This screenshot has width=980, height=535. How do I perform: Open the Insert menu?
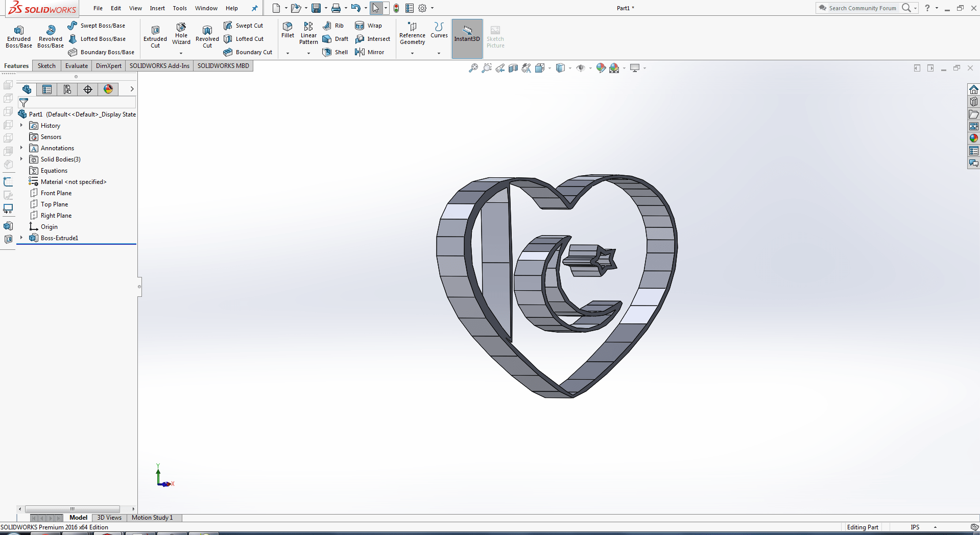(x=157, y=8)
